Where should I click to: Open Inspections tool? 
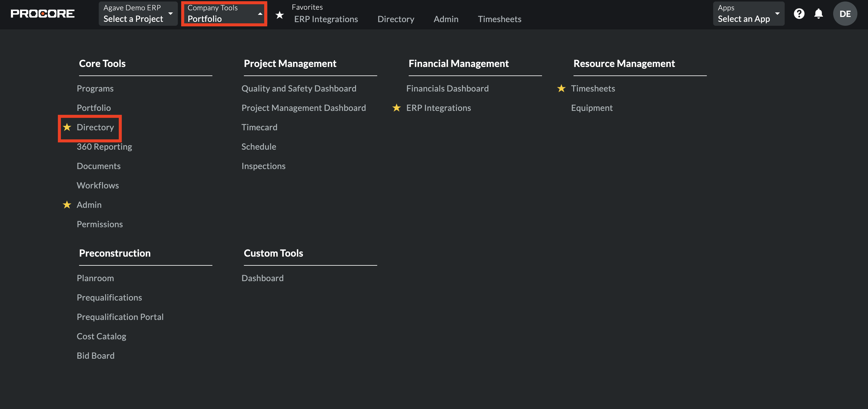(264, 166)
